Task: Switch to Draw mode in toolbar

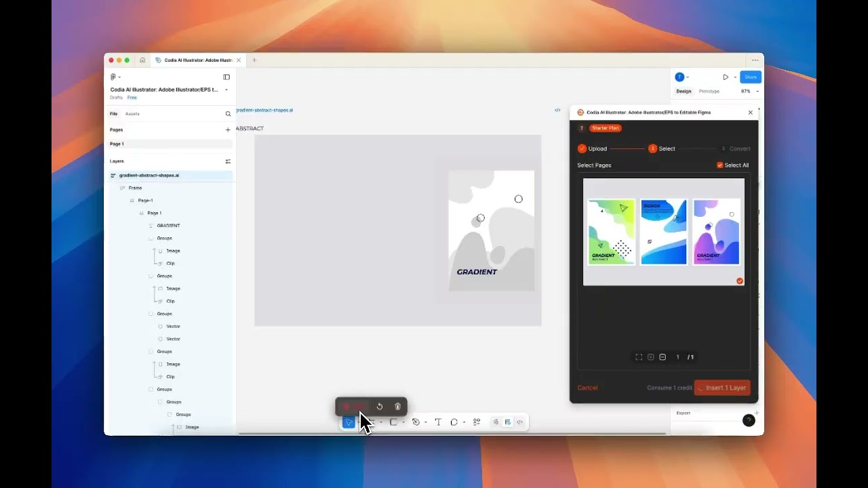Action: tap(496, 422)
